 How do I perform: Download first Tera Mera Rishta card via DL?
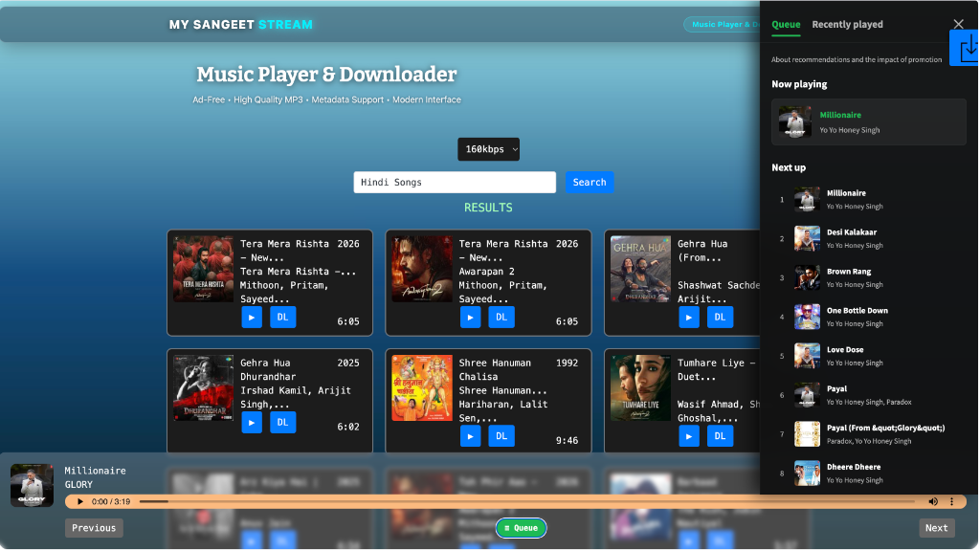click(x=282, y=318)
